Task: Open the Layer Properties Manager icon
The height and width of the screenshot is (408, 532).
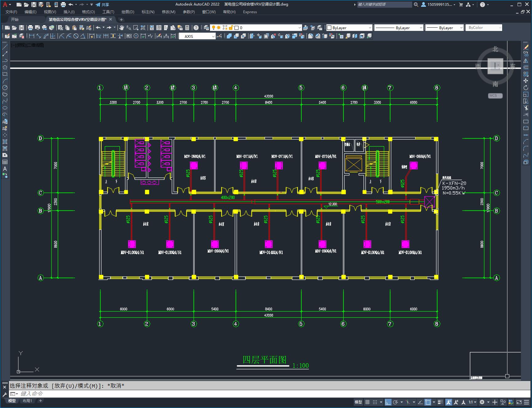Action: point(206,28)
